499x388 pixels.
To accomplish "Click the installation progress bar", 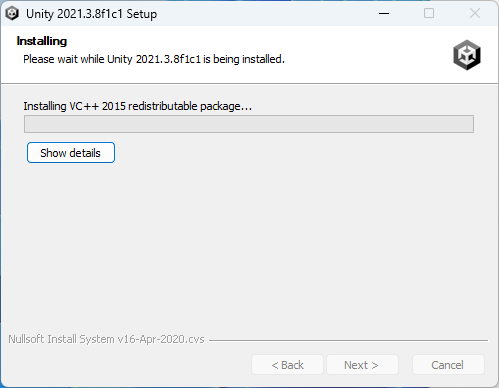I will tap(249, 124).
